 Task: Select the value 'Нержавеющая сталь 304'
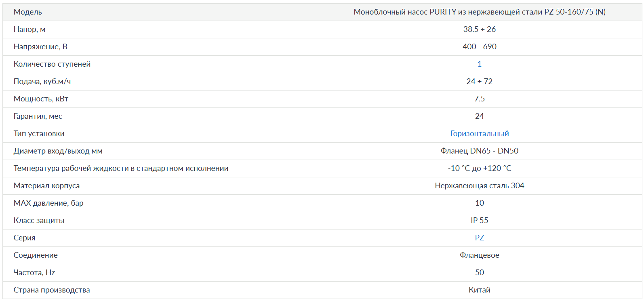point(479,185)
